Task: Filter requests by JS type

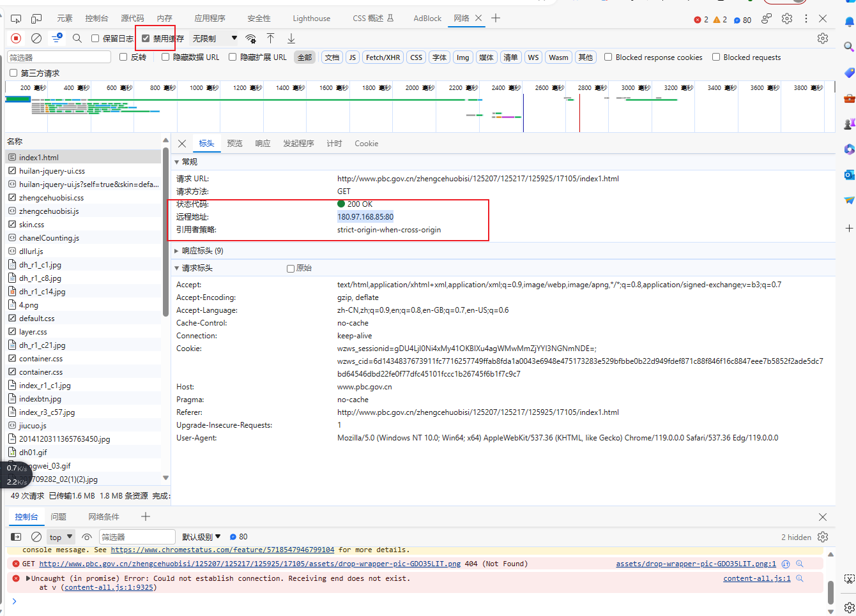Action: (352, 57)
